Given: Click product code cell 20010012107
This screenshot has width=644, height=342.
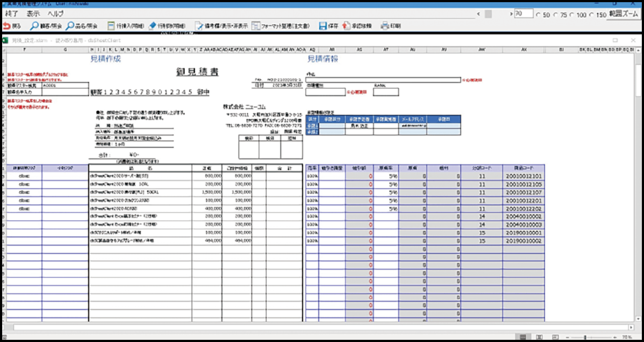Looking at the screenshot, I should 523,193.
